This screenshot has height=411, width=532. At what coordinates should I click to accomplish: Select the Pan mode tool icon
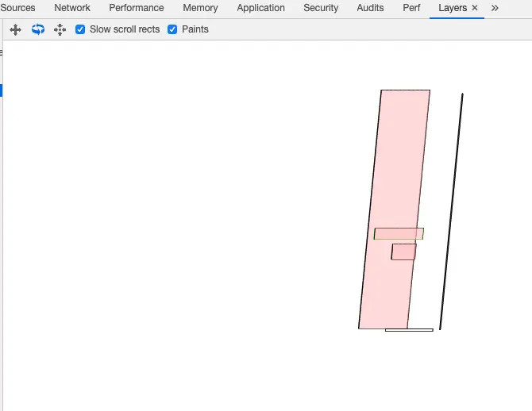[15, 29]
